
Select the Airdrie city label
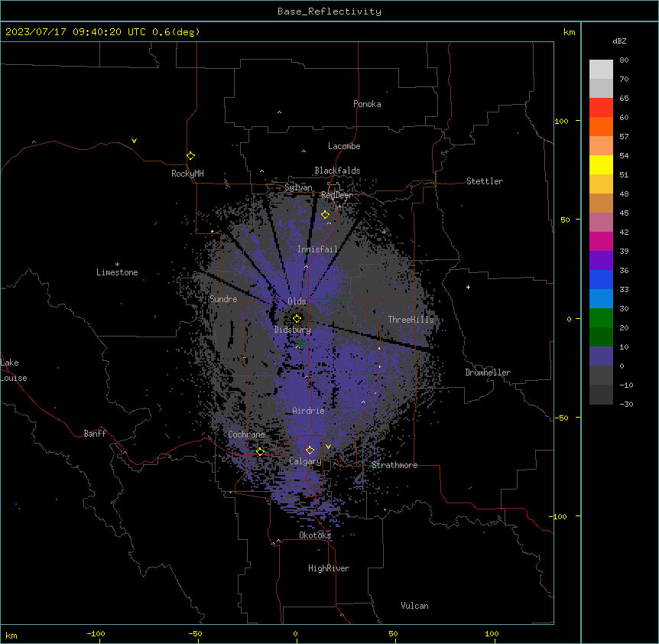point(309,411)
